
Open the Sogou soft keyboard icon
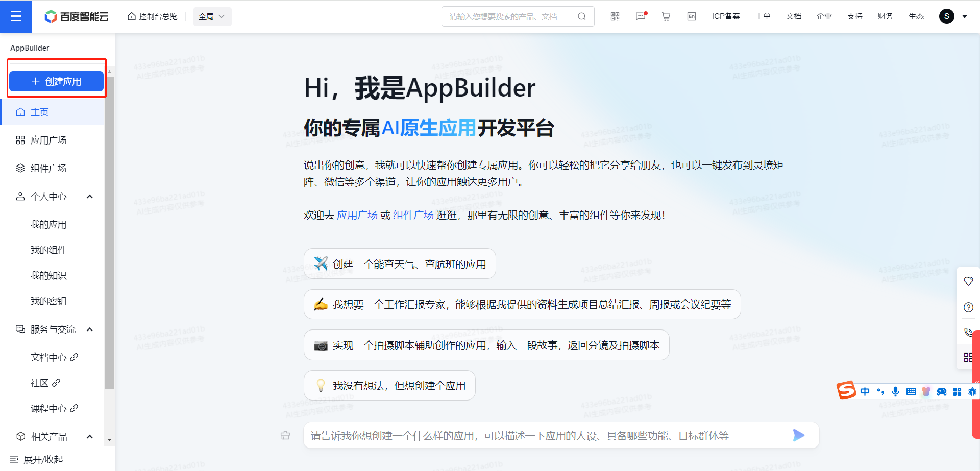tap(911, 391)
